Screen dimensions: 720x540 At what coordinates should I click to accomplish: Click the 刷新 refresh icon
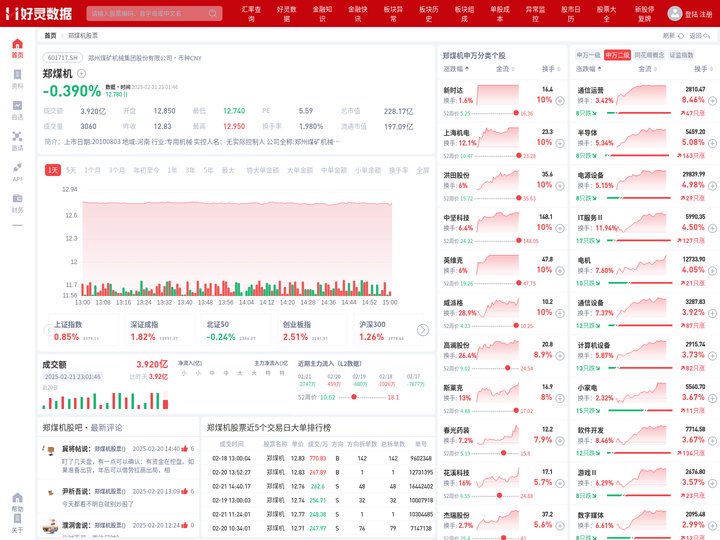(x=681, y=35)
